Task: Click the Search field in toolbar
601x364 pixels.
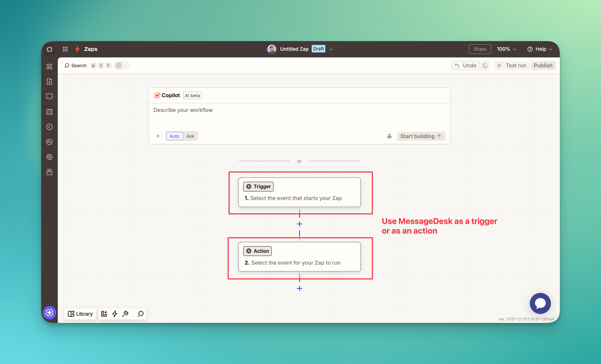Action: tap(88, 65)
